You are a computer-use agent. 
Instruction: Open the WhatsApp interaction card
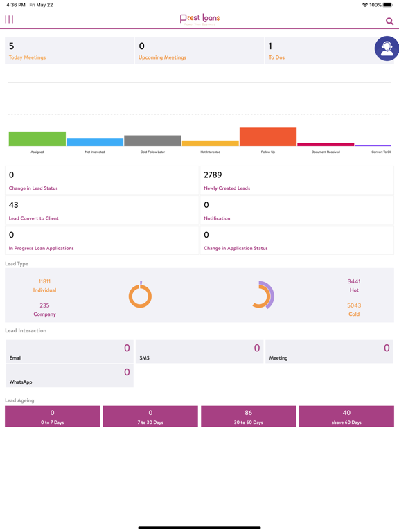[x=69, y=376]
